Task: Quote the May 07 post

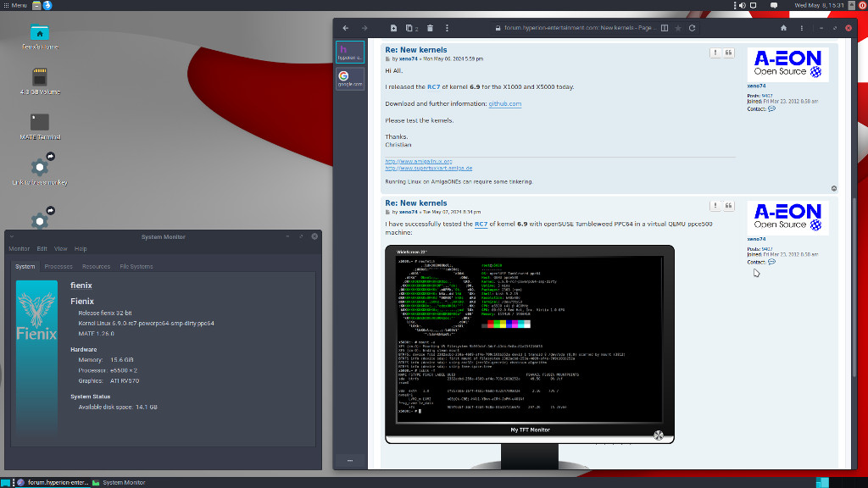Action: [728, 206]
